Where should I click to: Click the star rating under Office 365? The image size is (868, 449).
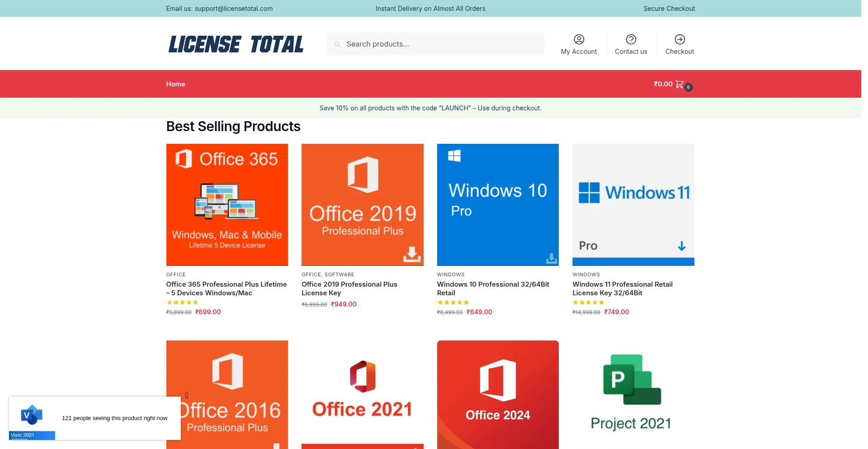(182, 302)
